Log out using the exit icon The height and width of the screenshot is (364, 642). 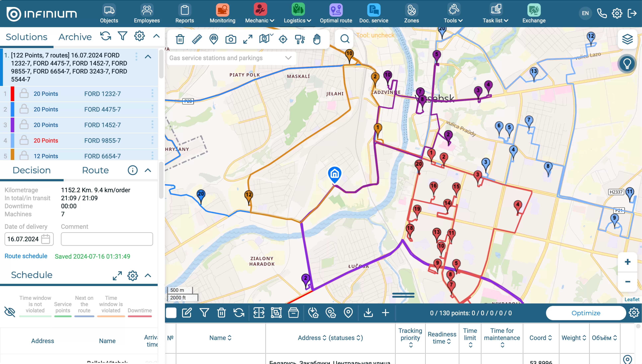click(632, 13)
